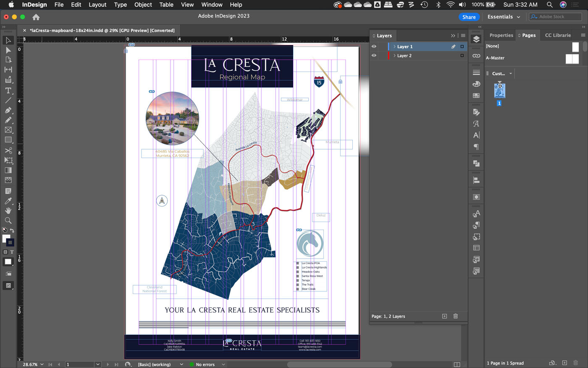Viewport: 588px width, 368px height.
Task: Toggle lock box for Layer 2
Action: (x=383, y=56)
